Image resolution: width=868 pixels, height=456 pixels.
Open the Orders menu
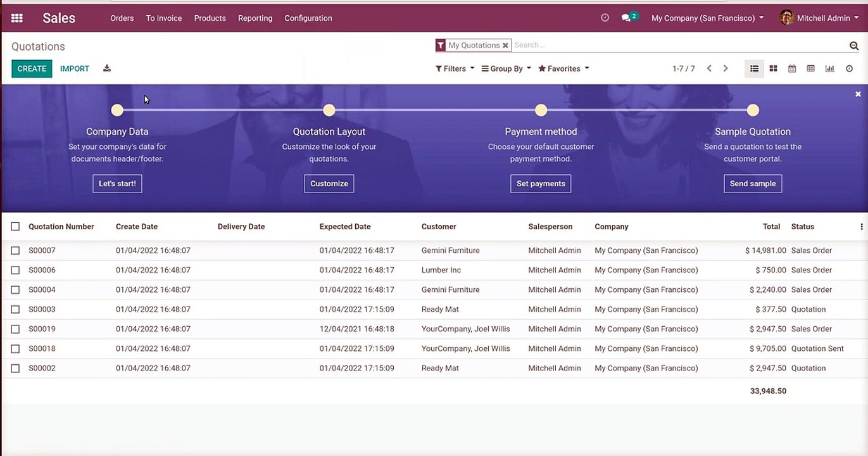[122, 18]
